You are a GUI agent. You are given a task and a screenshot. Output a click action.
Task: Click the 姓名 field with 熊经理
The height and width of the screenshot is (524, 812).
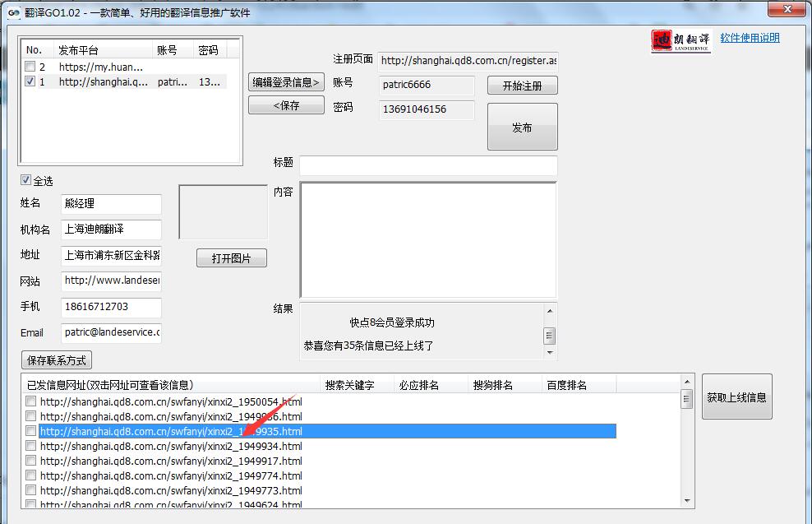111,204
